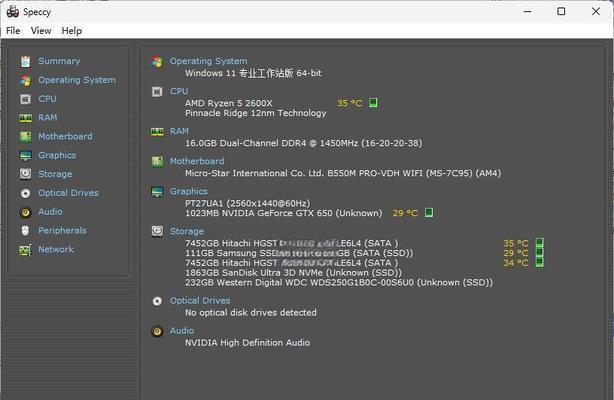
Task: Click the B550M PRO-VDH WIFI motherboard line
Action: pyautogui.click(x=343, y=173)
